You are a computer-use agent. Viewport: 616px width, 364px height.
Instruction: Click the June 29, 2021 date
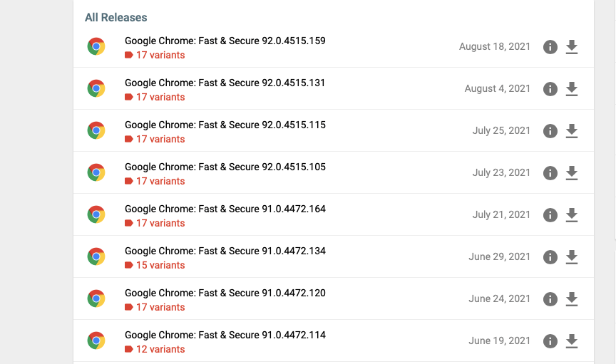click(x=499, y=257)
